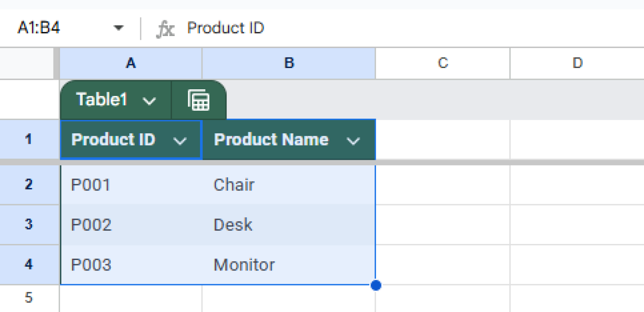
Task: Click the fx formula icon
Action: pos(166,28)
